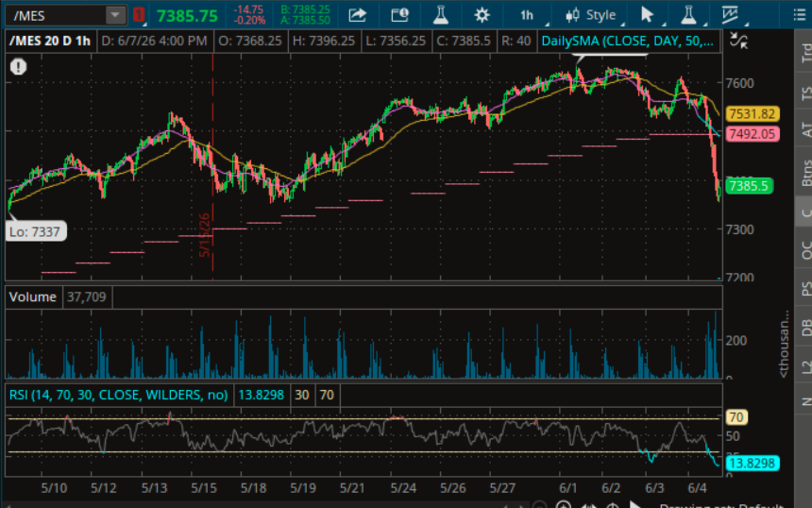
Task: Open the DB side panel tab
Action: [805, 328]
